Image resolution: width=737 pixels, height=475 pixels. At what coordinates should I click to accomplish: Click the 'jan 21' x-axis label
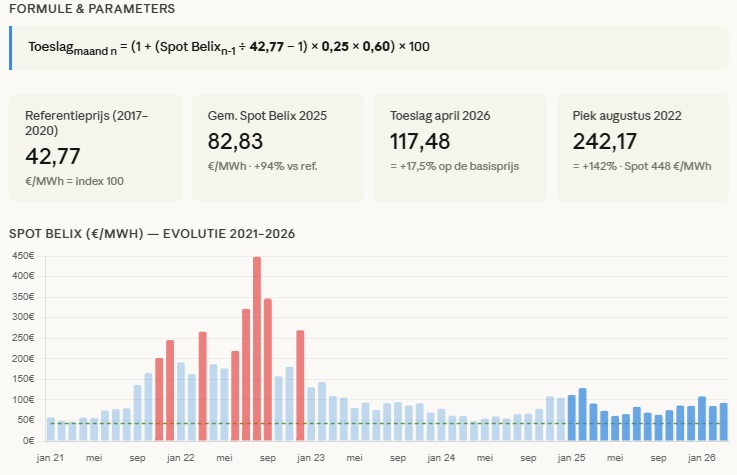[51, 458]
